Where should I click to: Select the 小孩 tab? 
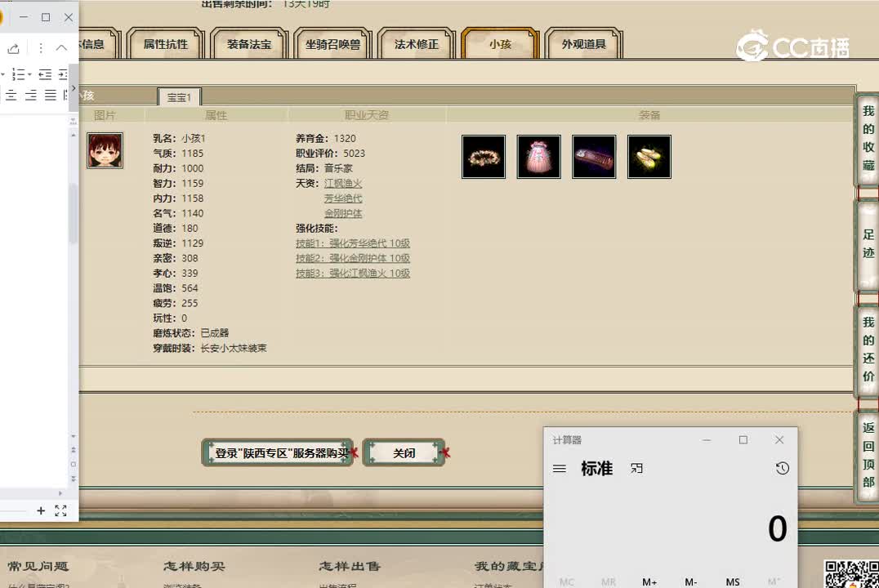coord(499,44)
